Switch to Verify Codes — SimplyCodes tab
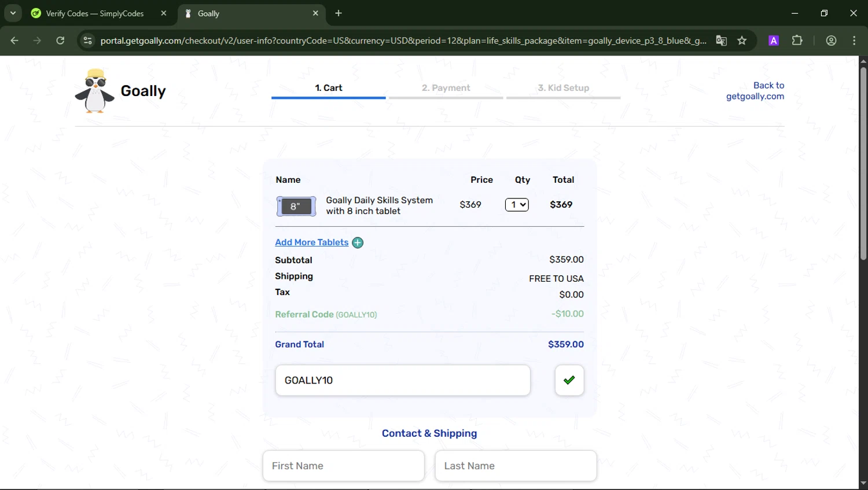The width and height of the screenshot is (868, 490). click(x=95, y=13)
